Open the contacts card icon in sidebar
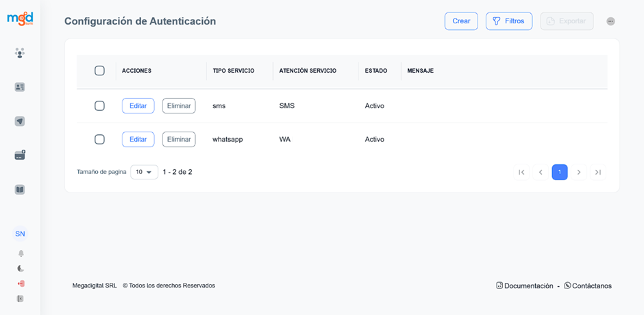Viewport: 644px width, 315px height. tap(20, 87)
